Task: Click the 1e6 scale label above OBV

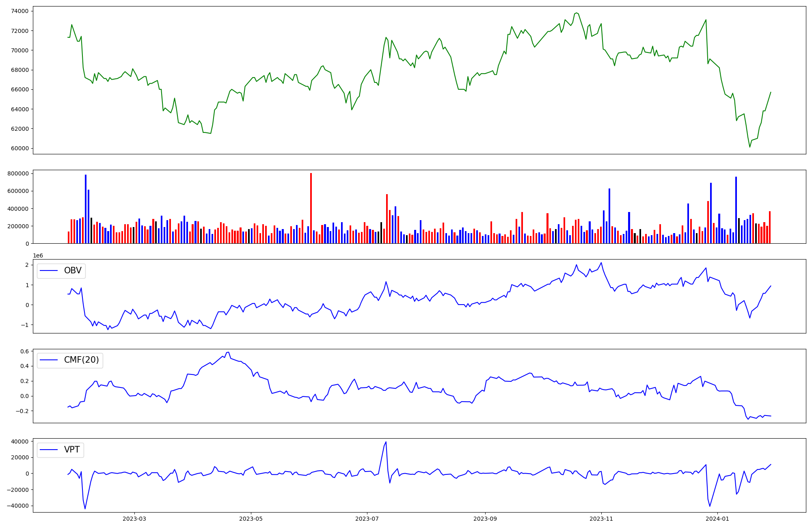Action: click(38, 255)
